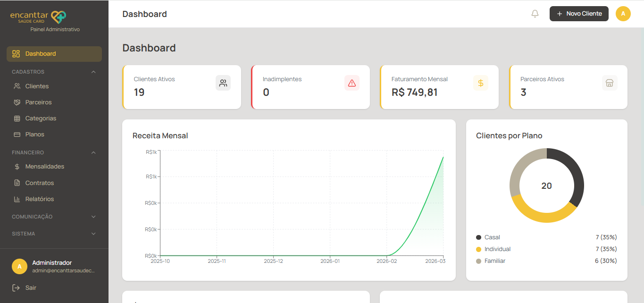This screenshot has width=644, height=303.
Task: Open the Relatórios menu item
Action: [x=40, y=199]
